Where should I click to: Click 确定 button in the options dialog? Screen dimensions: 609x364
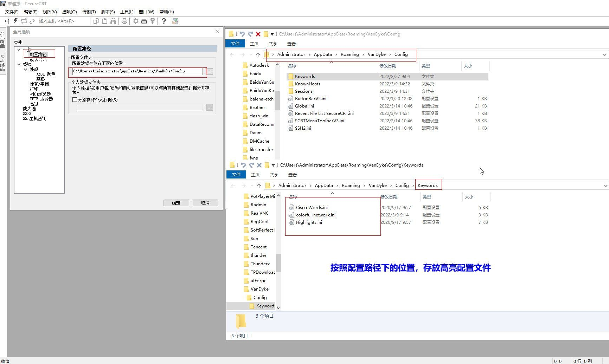176,203
